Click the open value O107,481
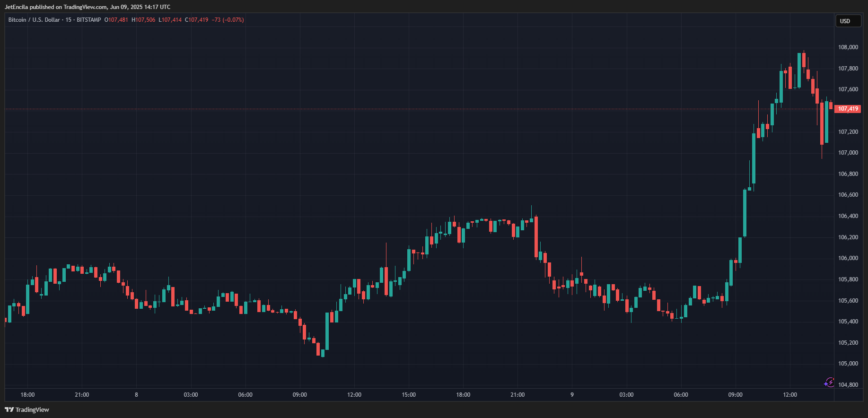This screenshot has height=418, width=868. pos(116,20)
